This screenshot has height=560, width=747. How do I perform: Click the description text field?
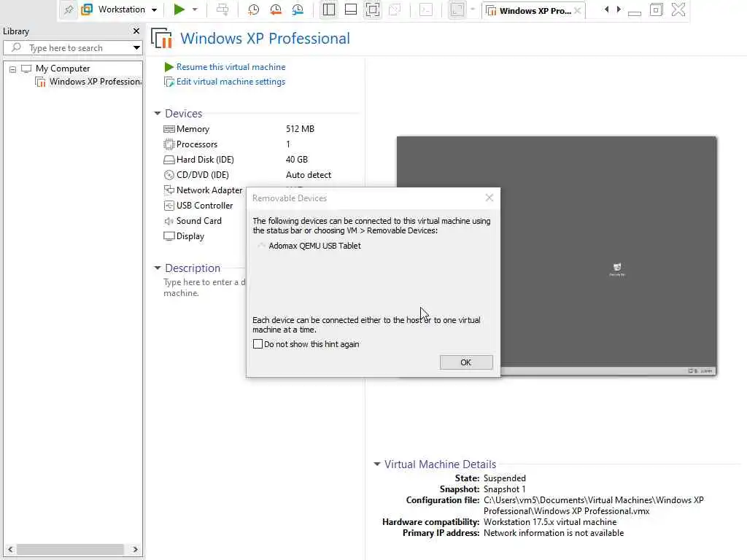pos(205,287)
